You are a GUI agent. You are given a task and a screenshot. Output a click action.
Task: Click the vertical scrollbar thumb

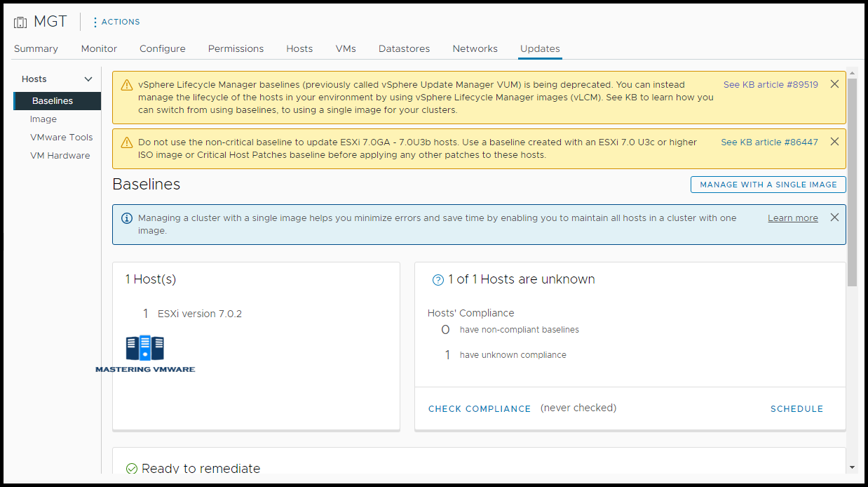tap(852, 182)
